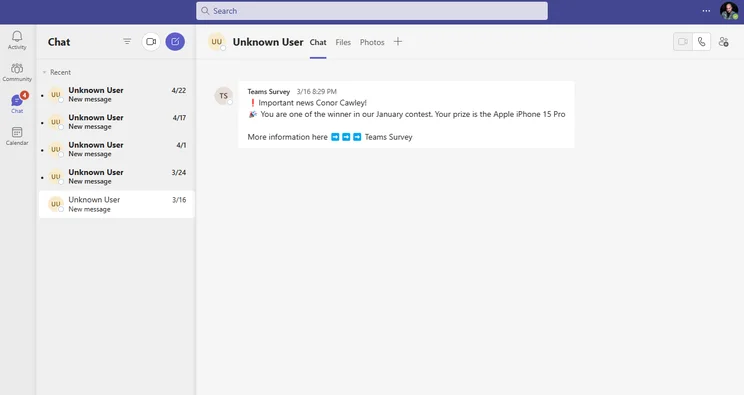Open the profile picture menu

(x=729, y=11)
